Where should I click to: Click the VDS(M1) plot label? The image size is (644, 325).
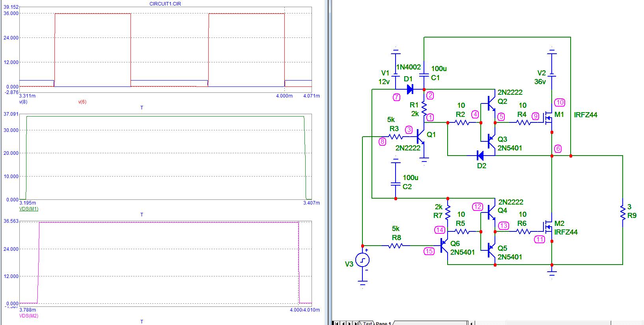(x=28, y=209)
